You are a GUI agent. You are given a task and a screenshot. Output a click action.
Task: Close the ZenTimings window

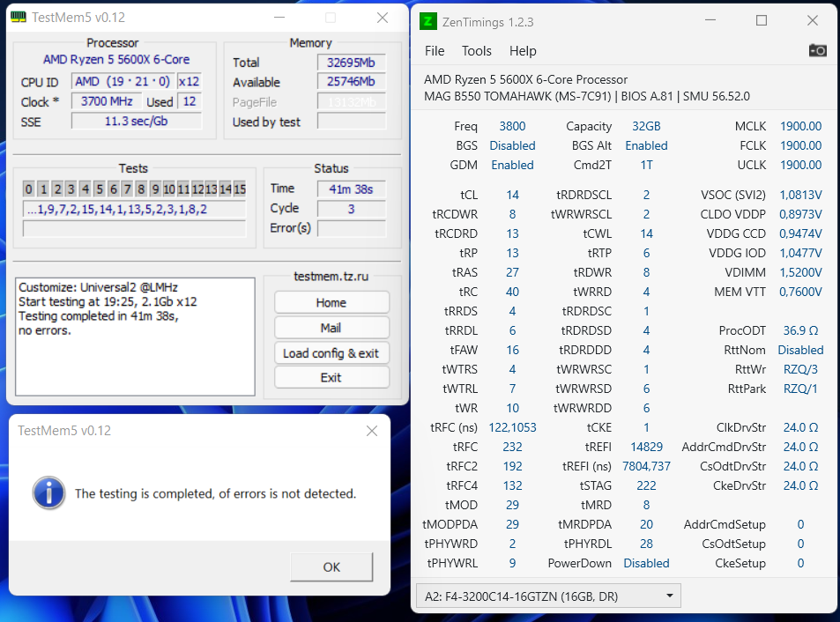pyautogui.click(x=812, y=21)
